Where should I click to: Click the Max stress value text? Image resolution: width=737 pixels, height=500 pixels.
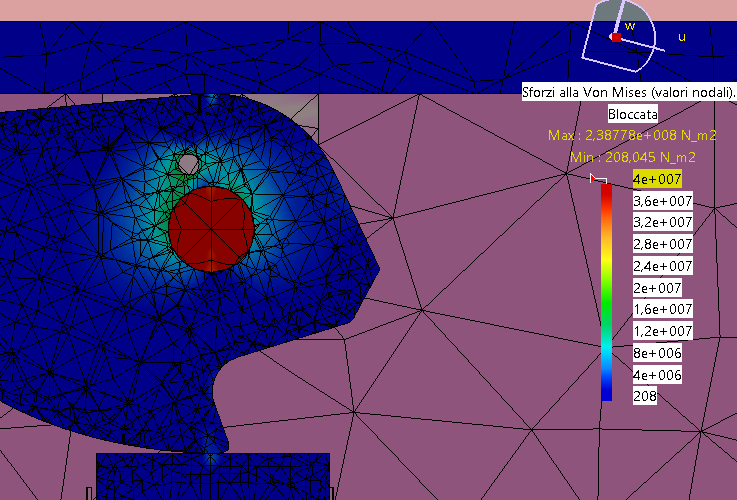[632, 135]
